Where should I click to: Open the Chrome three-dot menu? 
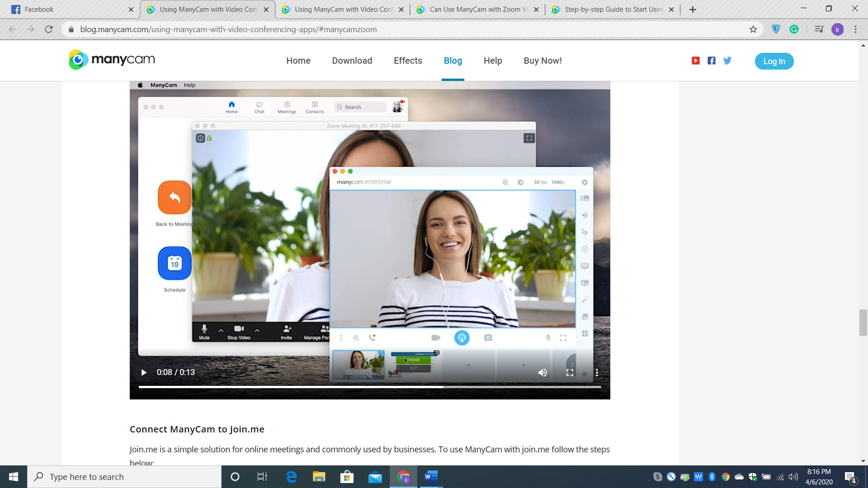(x=855, y=29)
